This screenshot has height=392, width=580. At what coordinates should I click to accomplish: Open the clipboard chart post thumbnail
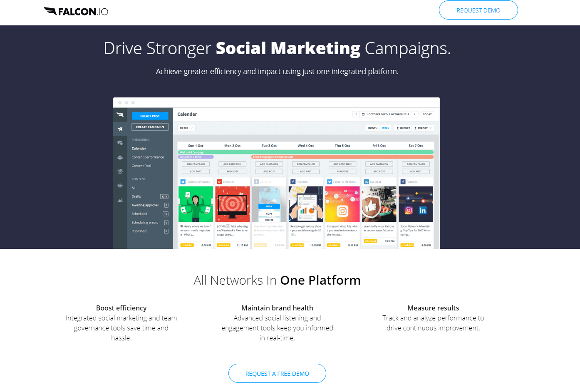(306, 204)
